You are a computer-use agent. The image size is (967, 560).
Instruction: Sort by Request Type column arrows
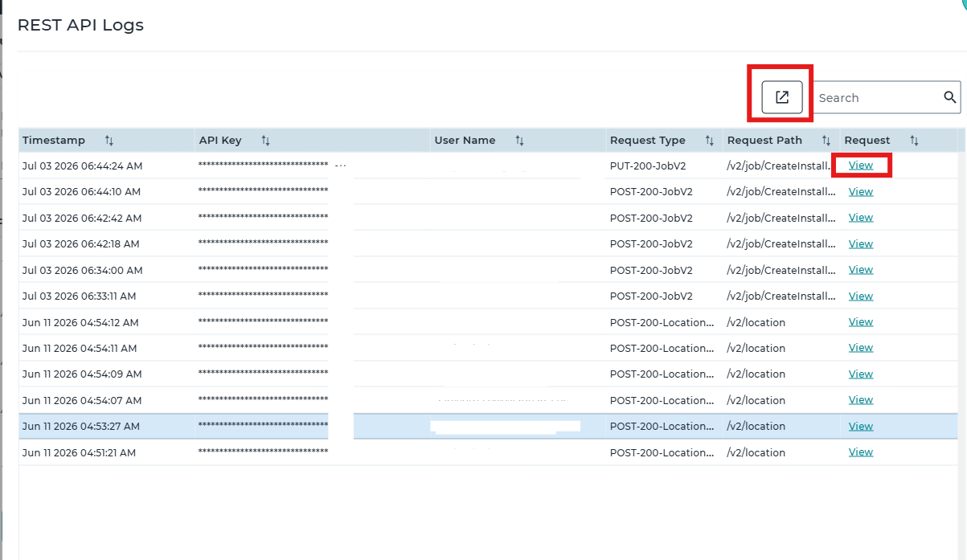tap(709, 141)
